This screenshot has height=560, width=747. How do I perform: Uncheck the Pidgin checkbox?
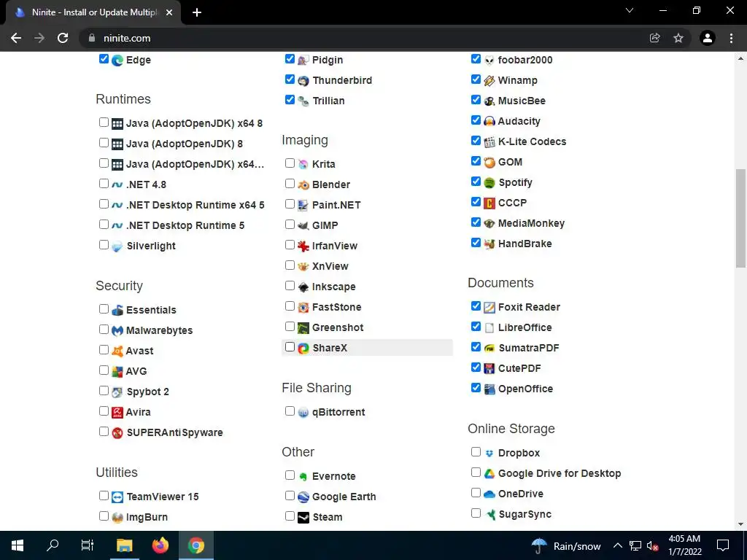[290, 58]
